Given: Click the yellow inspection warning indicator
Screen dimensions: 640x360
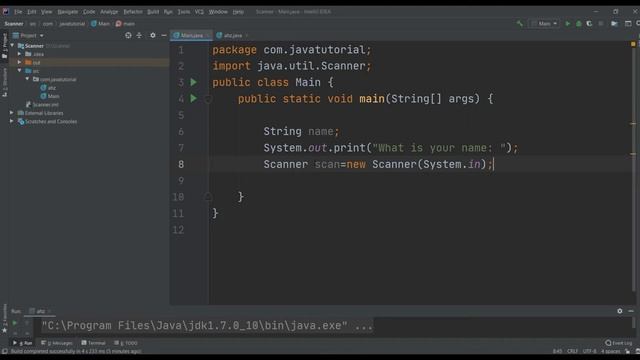Looking at the screenshot, I should click(x=633, y=44).
